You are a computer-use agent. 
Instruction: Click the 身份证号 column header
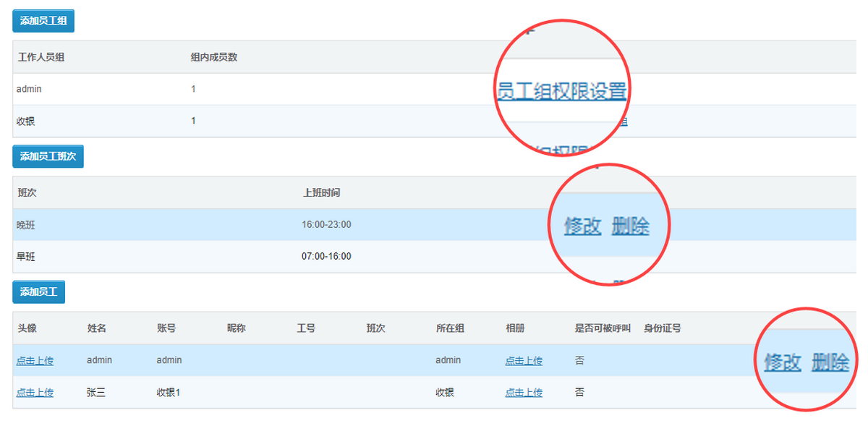tap(663, 328)
